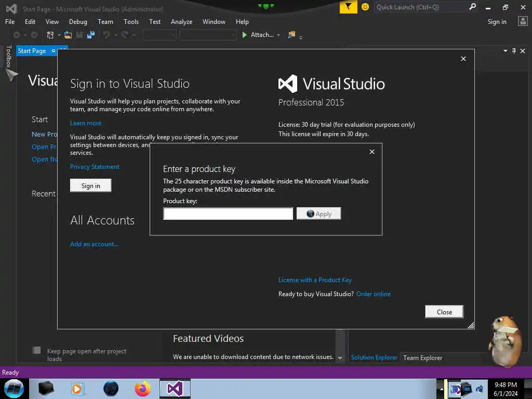The height and width of the screenshot is (399, 532).
Task: Open the Debug menu
Action: click(x=78, y=22)
